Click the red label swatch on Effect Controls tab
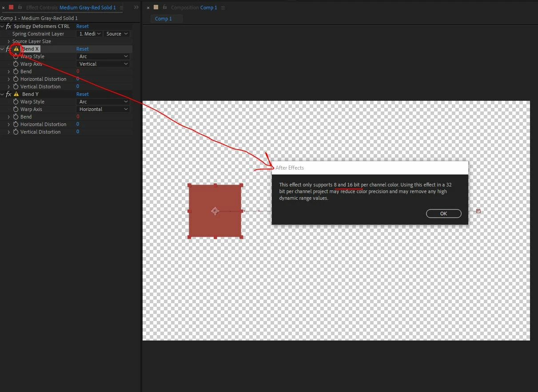This screenshot has height=392, width=538. pos(12,7)
